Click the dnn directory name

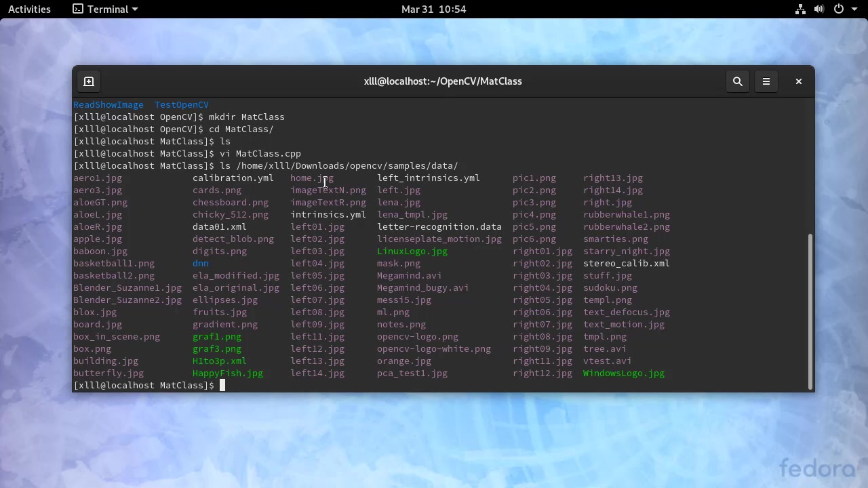coord(201,264)
